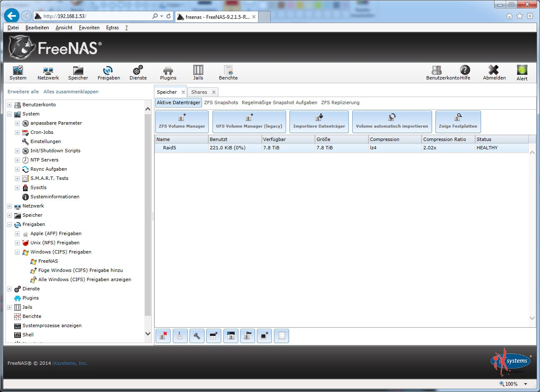540x392 pixels.
Task: Close the Speicher tab
Action: tap(183, 92)
